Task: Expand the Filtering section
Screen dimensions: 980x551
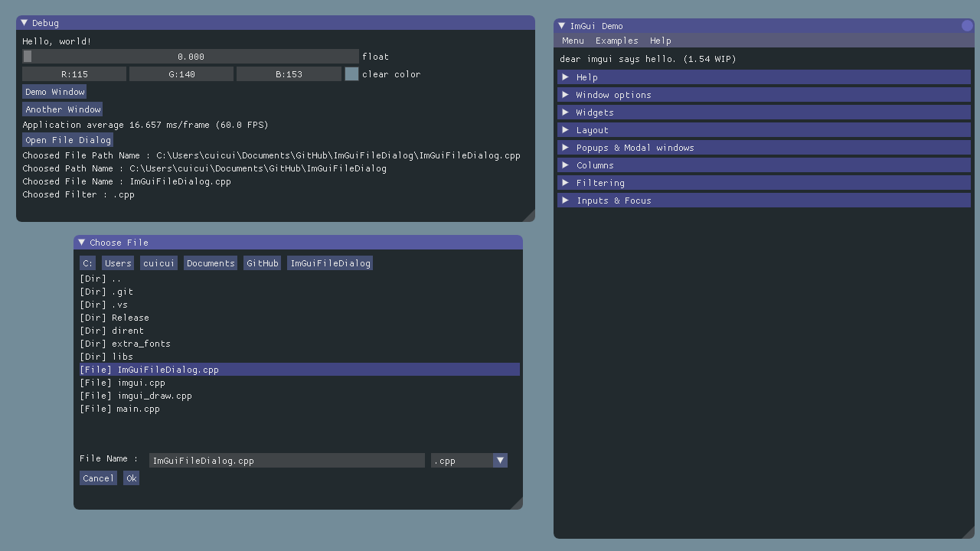Action: tap(764, 183)
